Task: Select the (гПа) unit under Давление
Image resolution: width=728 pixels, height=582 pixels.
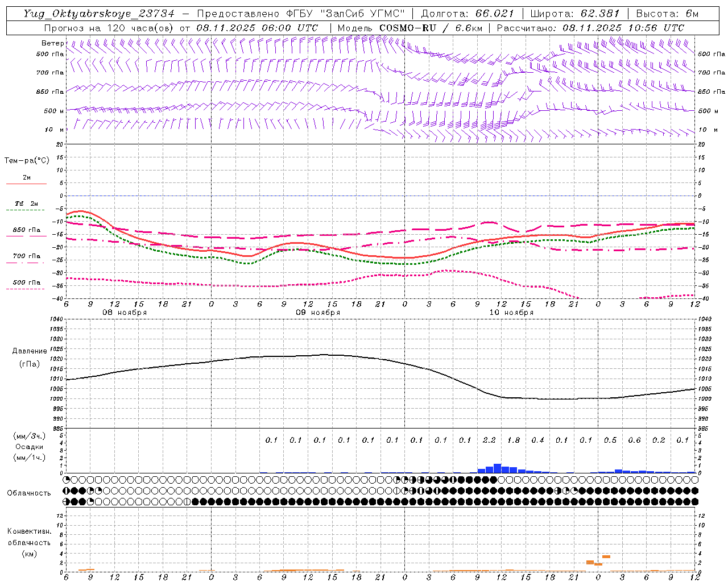Action: tap(29, 364)
